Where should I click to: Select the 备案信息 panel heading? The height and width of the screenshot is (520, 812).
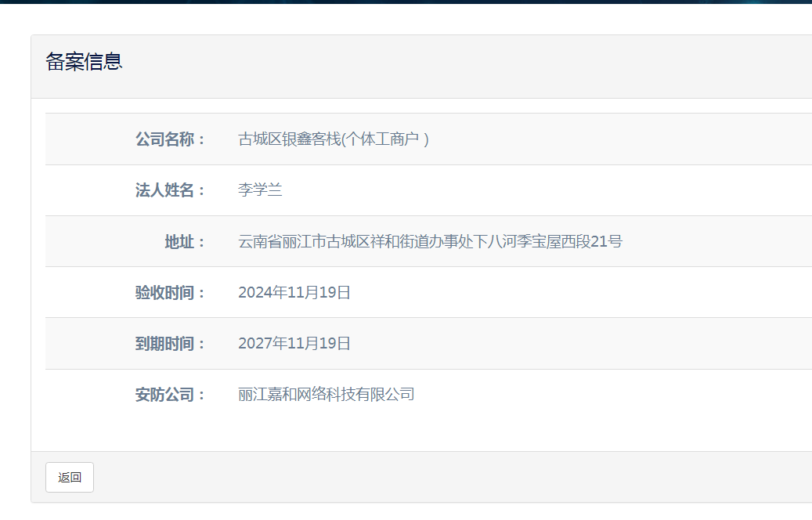click(84, 63)
